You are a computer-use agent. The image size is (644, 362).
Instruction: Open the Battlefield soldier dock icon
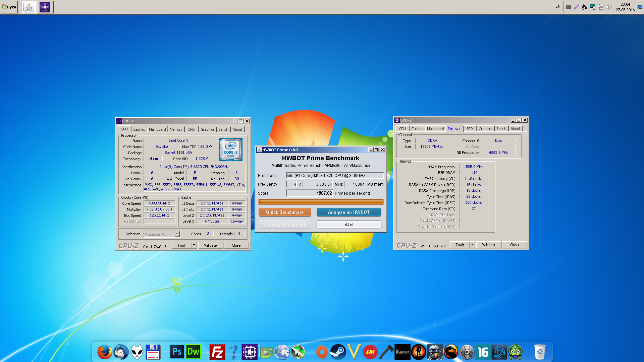[x=435, y=352]
